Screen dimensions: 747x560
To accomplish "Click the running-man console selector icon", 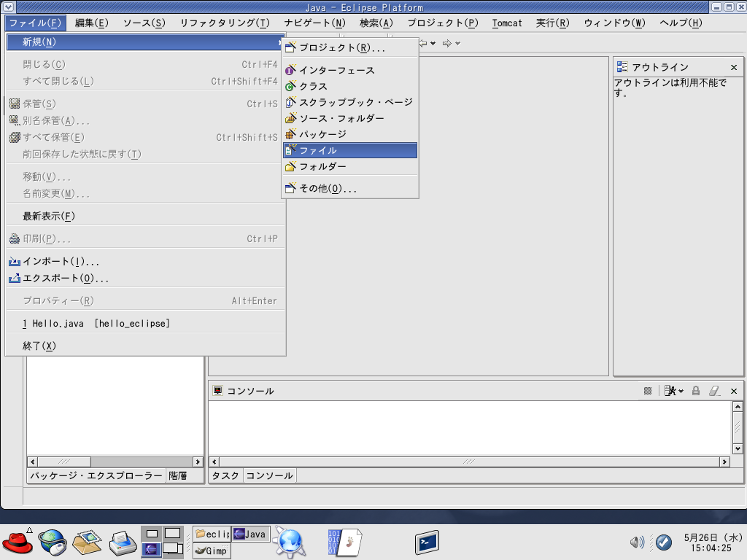I will [670, 391].
